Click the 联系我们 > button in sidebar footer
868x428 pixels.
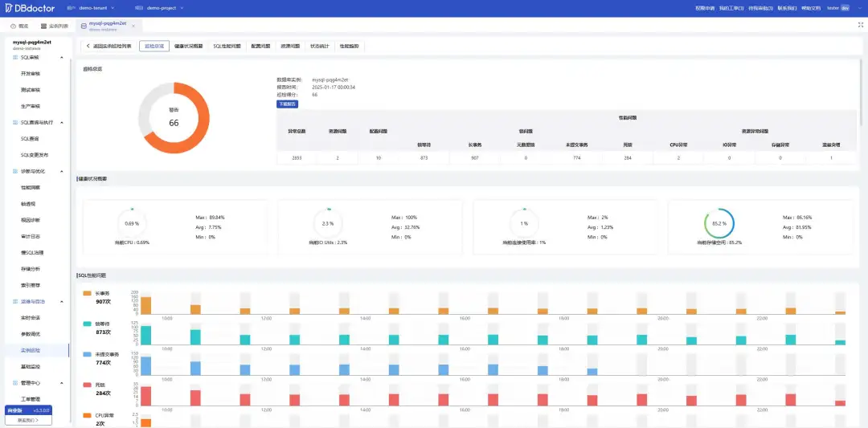(28, 420)
